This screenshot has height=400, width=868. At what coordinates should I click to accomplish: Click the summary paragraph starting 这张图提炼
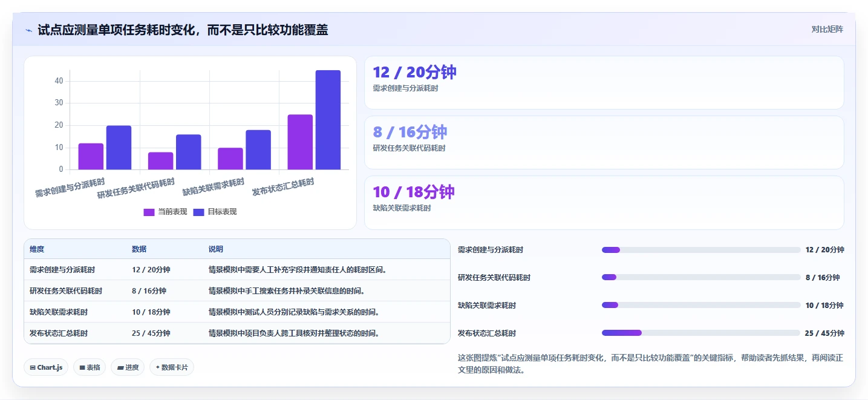(650, 364)
